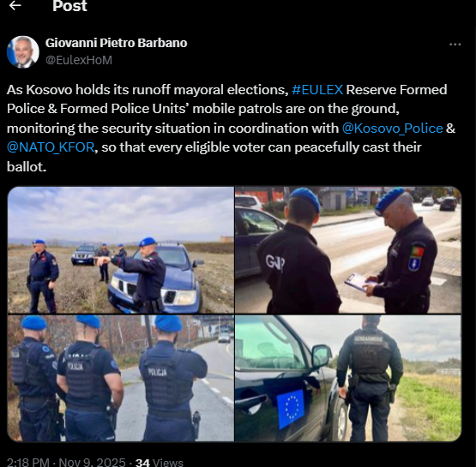Viewport: 476px width, 467px height.
Task: Go back using the left arrow icon
Action: pyautogui.click(x=15, y=5)
